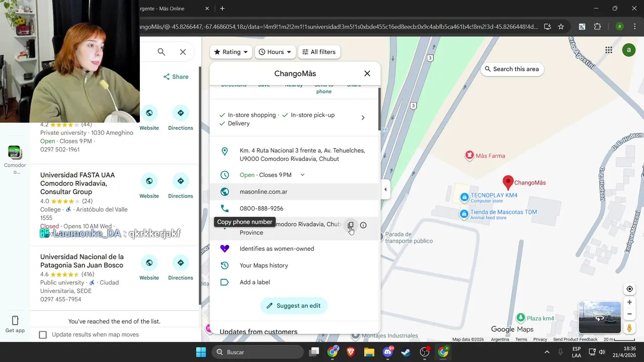This screenshot has height=362, width=644.
Task: Bookmark this page with the star icon
Action: point(561,27)
